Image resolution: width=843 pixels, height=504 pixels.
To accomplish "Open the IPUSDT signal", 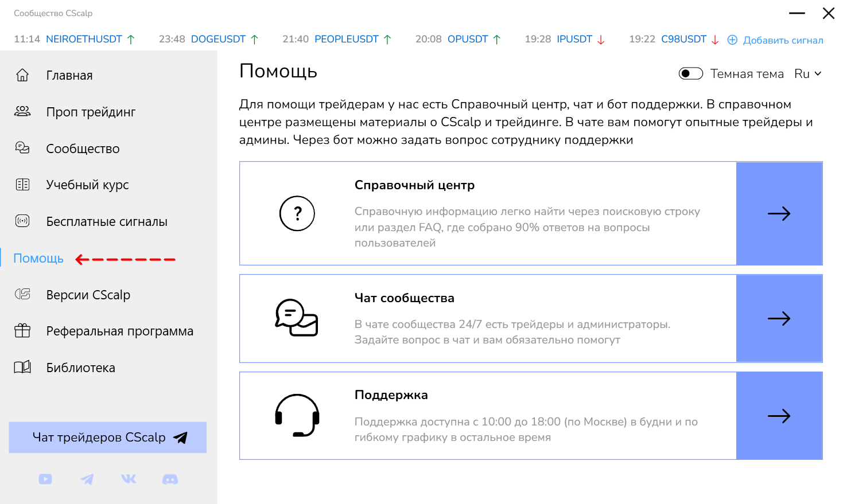I will click(574, 39).
